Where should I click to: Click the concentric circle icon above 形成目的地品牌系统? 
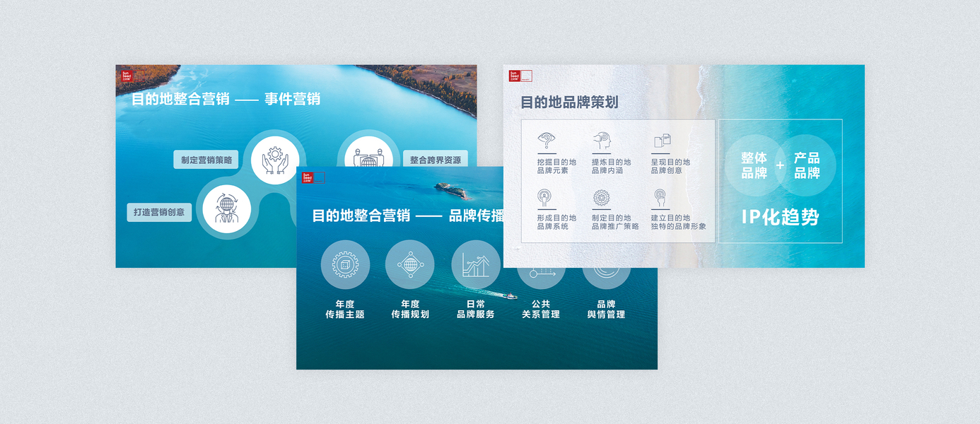pos(544,196)
